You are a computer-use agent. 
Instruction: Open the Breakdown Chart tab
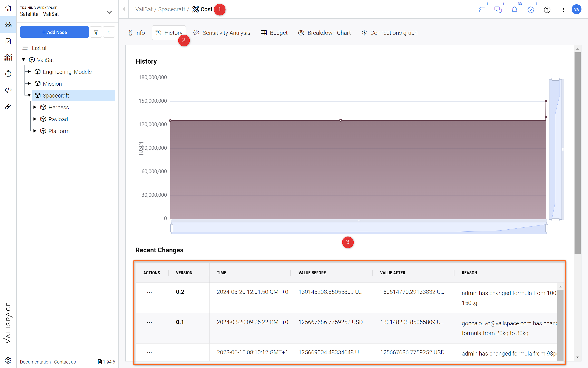324,33
